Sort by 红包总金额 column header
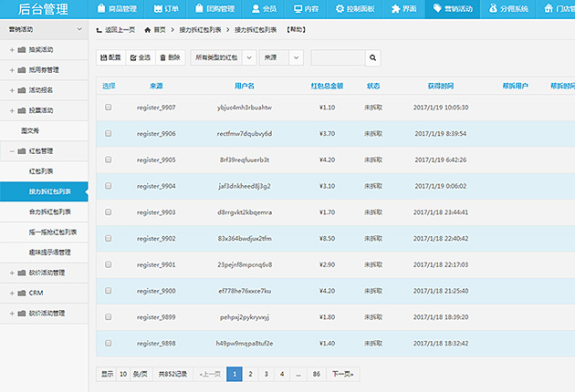This screenshot has width=575, height=392. (327, 86)
